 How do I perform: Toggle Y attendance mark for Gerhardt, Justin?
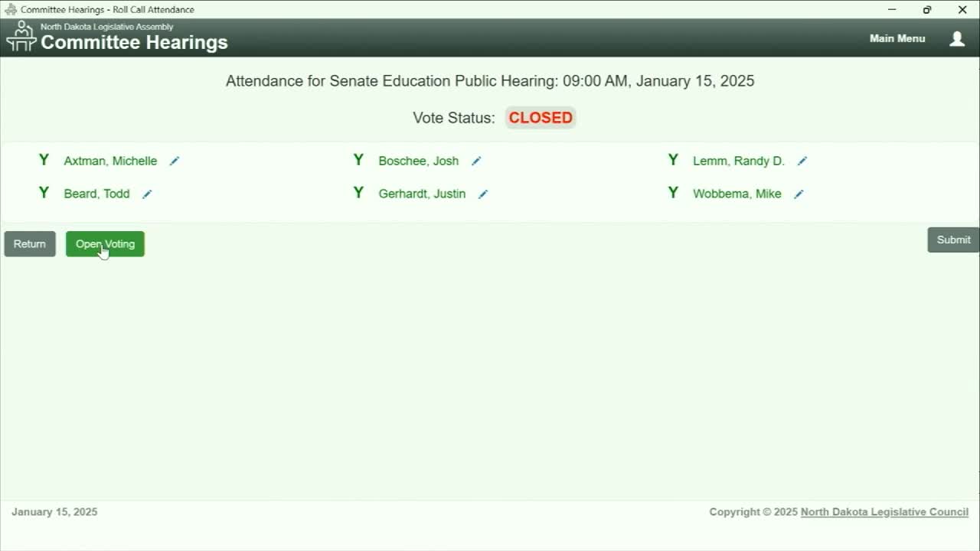click(358, 193)
